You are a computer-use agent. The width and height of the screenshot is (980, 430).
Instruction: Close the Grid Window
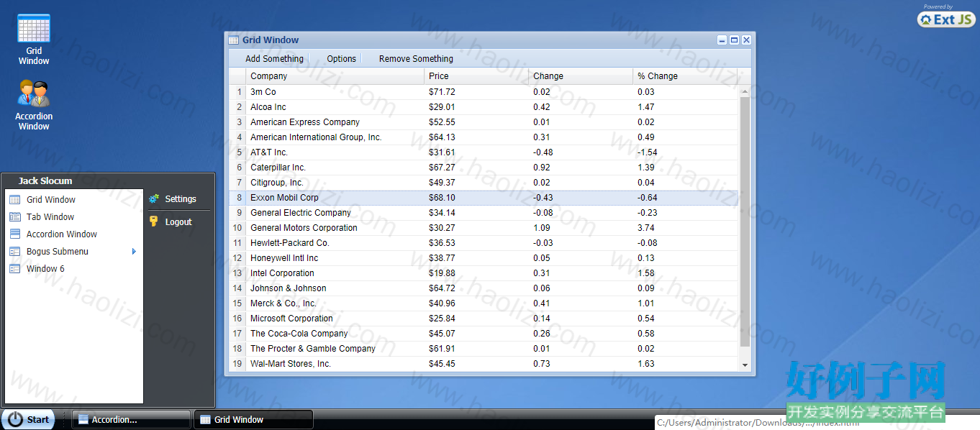tap(746, 40)
